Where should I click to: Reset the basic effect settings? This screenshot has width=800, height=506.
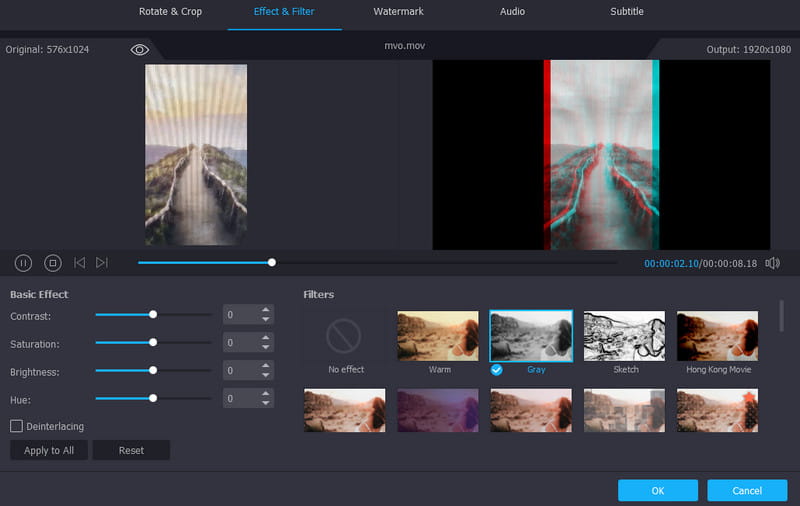point(131,450)
